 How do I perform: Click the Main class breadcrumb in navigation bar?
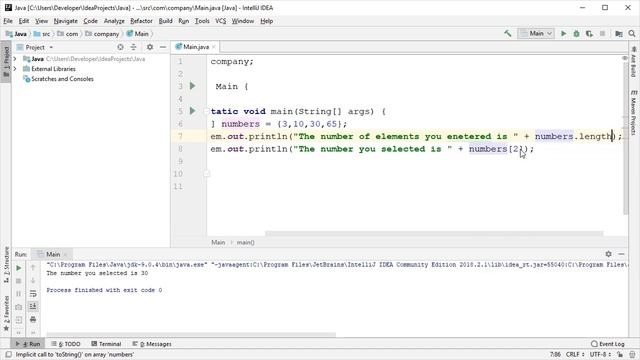point(138,34)
